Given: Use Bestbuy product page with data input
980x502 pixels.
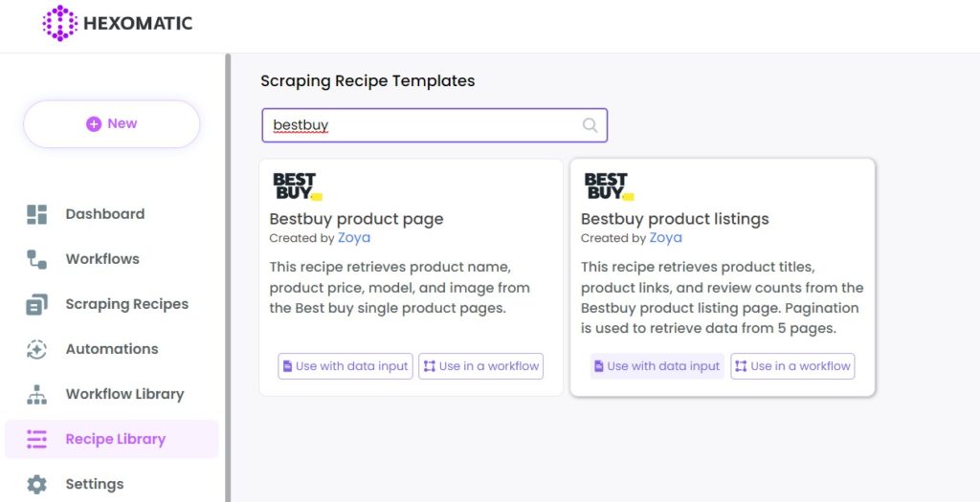Looking at the screenshot, I should click(345, 366).
